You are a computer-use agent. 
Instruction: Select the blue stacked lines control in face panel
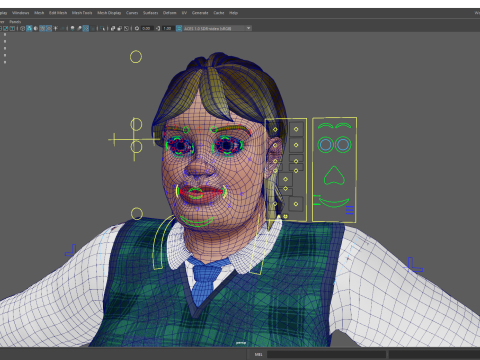[350, 210]
